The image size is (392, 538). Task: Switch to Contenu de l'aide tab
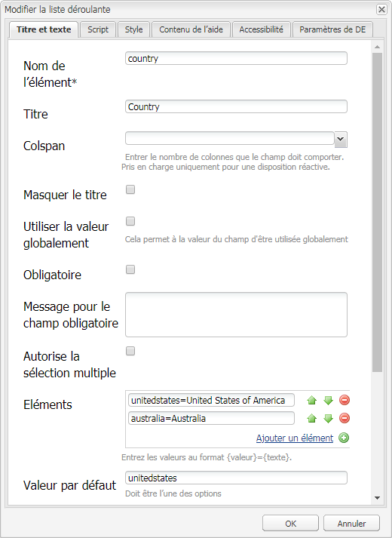click(191, 29)
